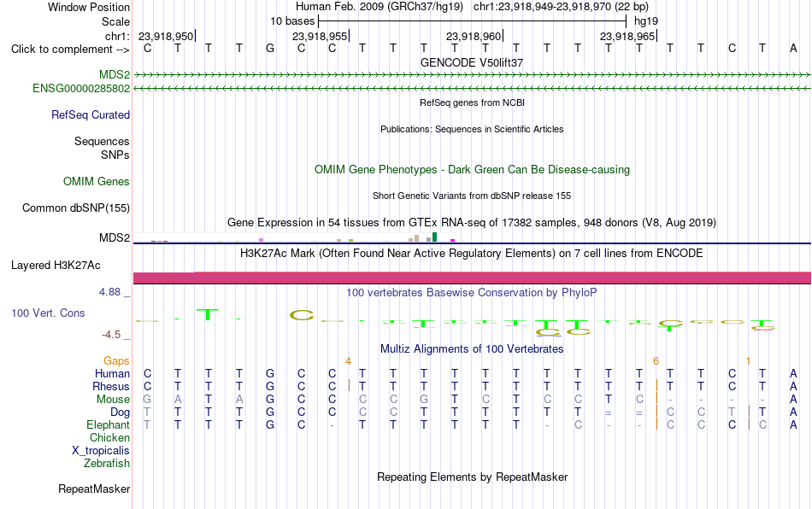Click the Mouse species row label
The image size is (812, 509).
[x=113, y=400]
